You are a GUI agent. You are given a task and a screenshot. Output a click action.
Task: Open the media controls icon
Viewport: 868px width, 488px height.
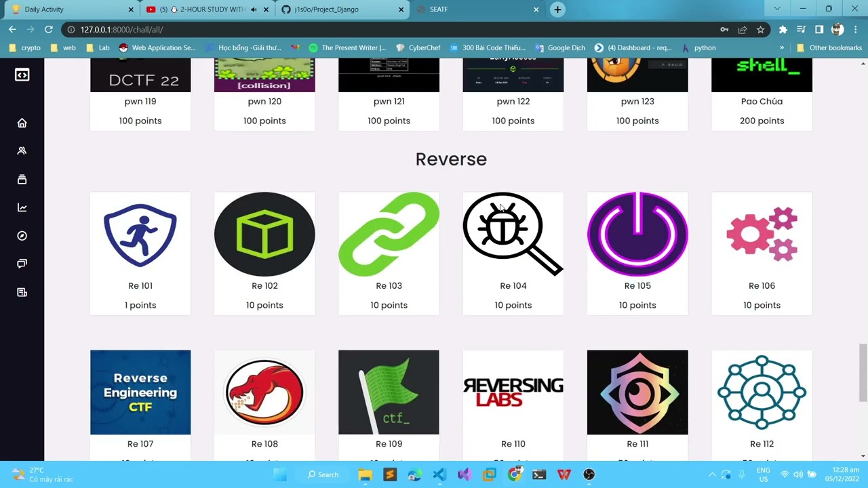[801, 29]
